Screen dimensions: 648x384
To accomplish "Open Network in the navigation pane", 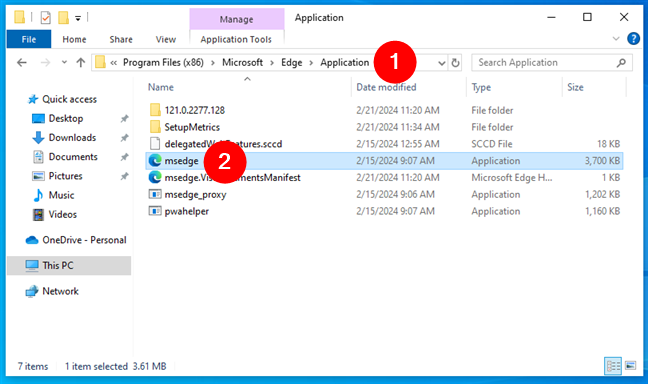I will pos(60,291).
